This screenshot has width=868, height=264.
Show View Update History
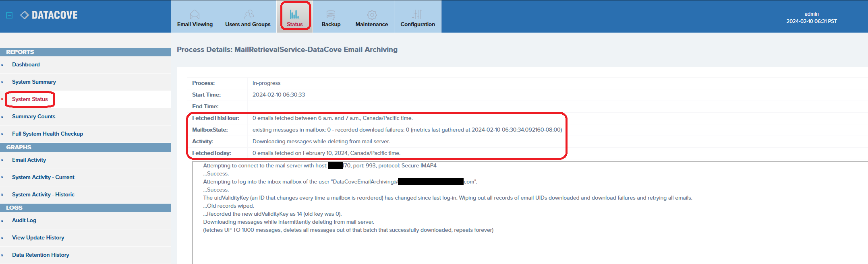click(x=38, y=237)
